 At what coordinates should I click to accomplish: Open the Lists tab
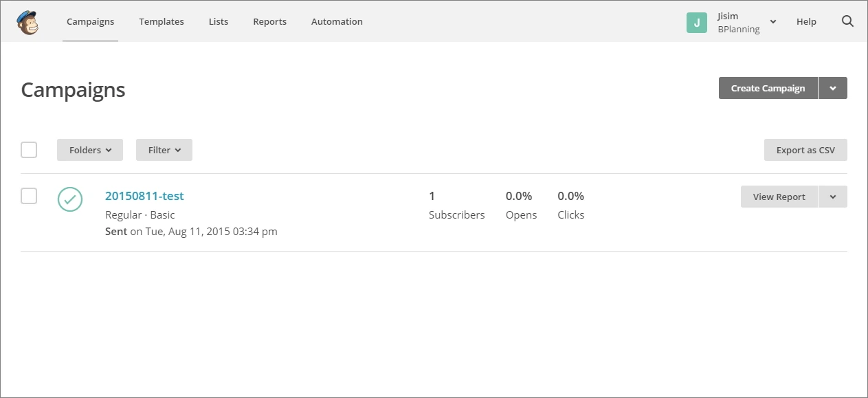click(219, 21)
